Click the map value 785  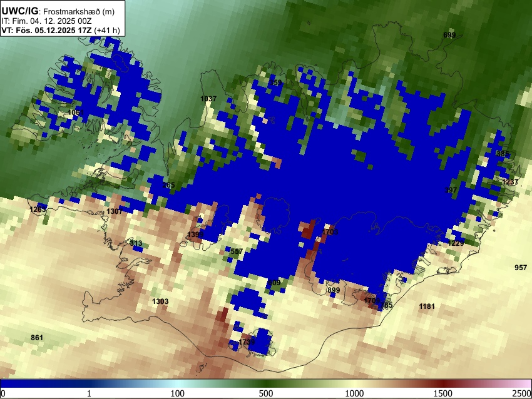pyautogui.click(x=386, y=305)
